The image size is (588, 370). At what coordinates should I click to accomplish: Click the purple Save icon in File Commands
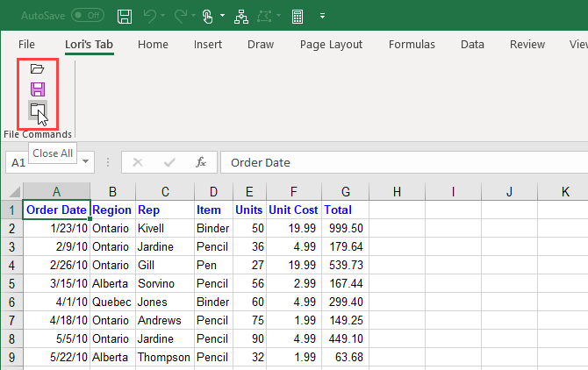37,89
